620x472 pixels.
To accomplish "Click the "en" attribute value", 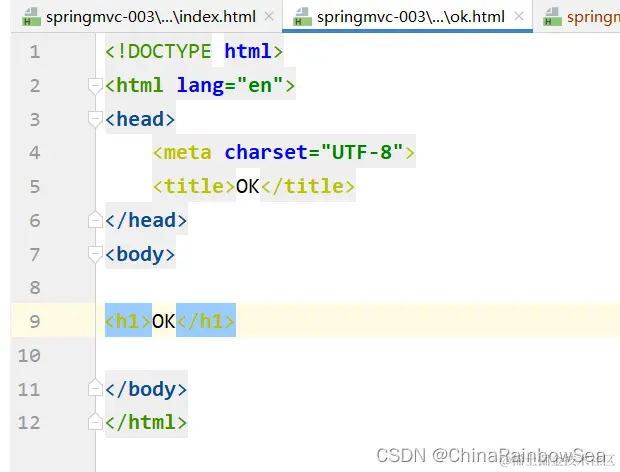I will pyautogui.click(x=260, y=85).
